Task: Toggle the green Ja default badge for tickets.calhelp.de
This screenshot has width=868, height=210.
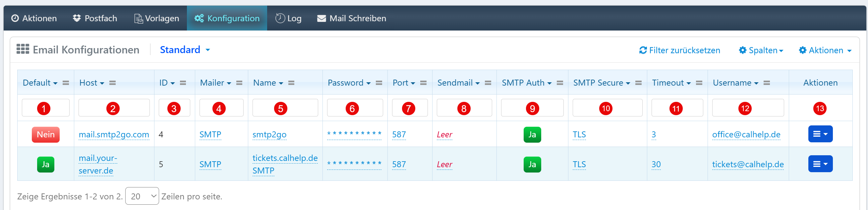Action: [x=45, y=165]
